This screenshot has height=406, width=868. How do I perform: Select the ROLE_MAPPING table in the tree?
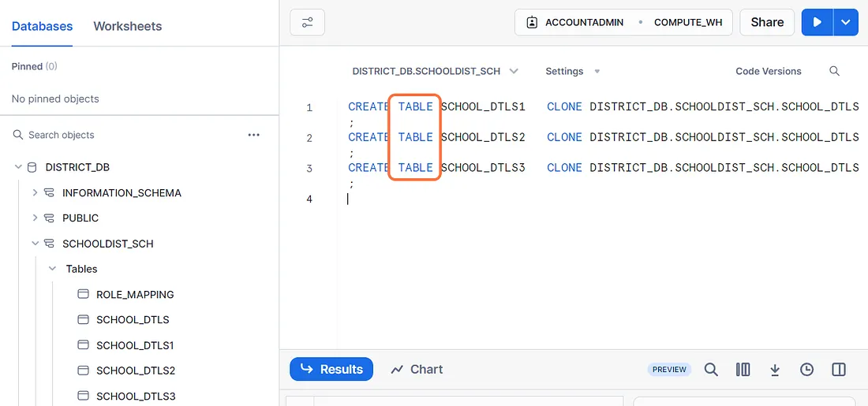pos(134,294)
